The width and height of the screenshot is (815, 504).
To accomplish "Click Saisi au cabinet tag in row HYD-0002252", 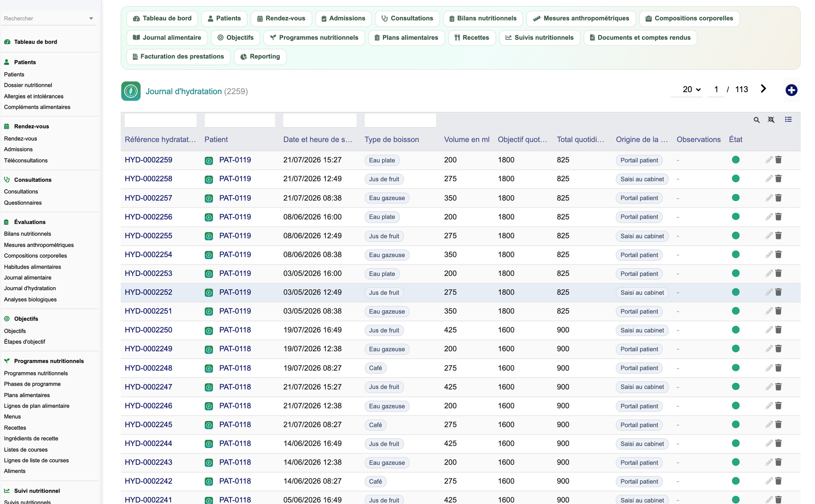I will coord(642,293).
